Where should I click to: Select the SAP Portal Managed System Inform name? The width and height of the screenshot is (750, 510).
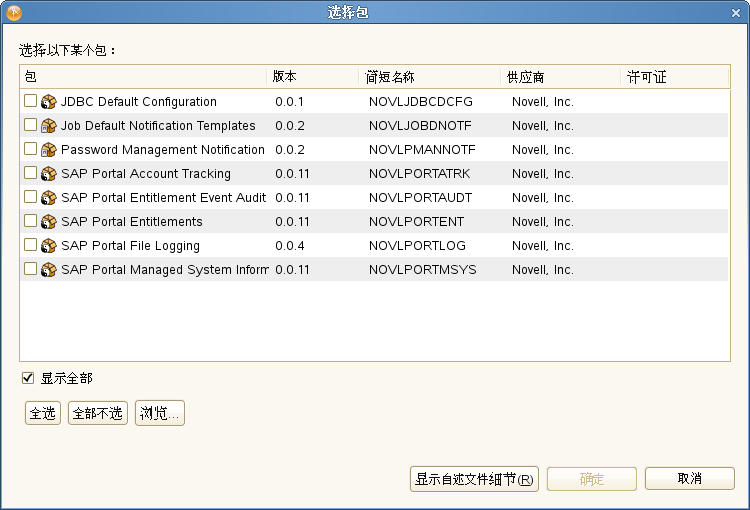[165, 269]
